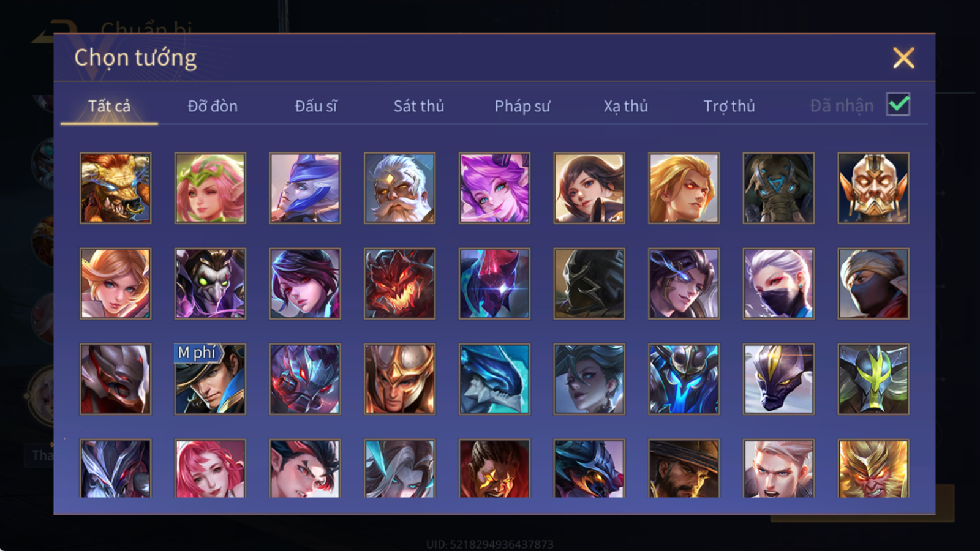Switch to the 'Đỡ đòn' tab

(x=213, y=106)
